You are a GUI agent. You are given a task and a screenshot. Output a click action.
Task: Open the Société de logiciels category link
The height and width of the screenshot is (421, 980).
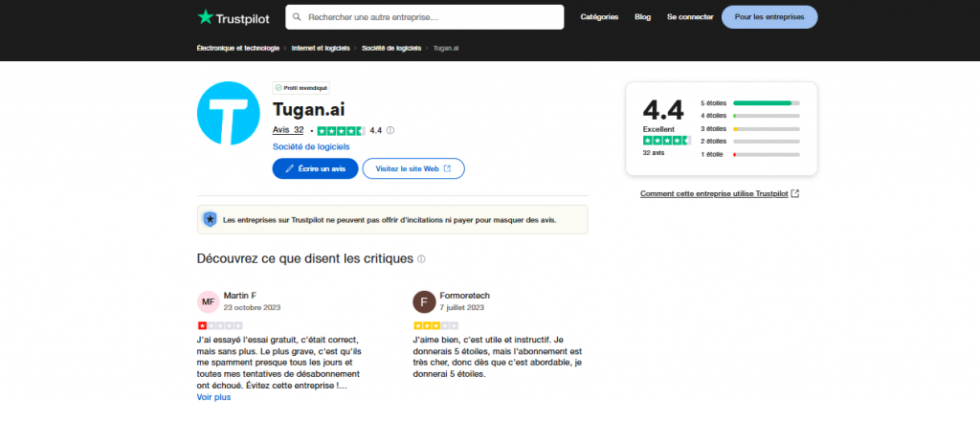311,146
